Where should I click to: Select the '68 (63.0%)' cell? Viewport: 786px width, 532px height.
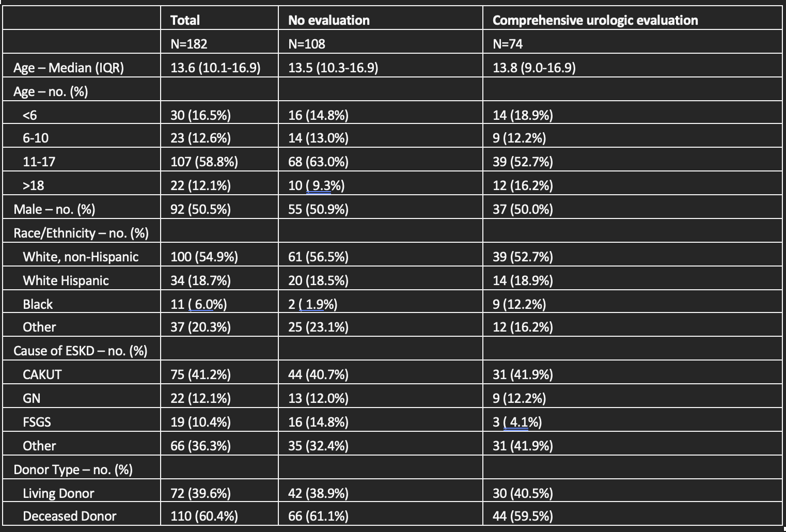click(318, 162)
